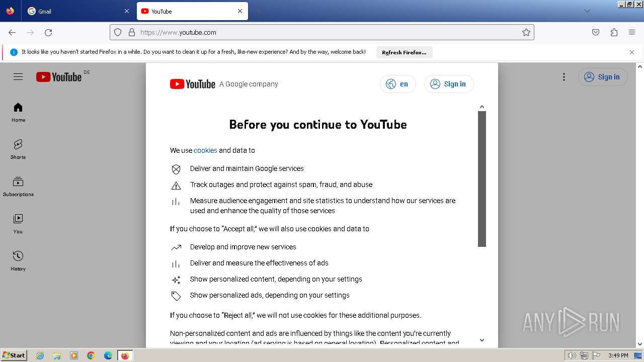644x362 pixels.
Task: Click Refresh Firefox button
Action: point(404,52)
